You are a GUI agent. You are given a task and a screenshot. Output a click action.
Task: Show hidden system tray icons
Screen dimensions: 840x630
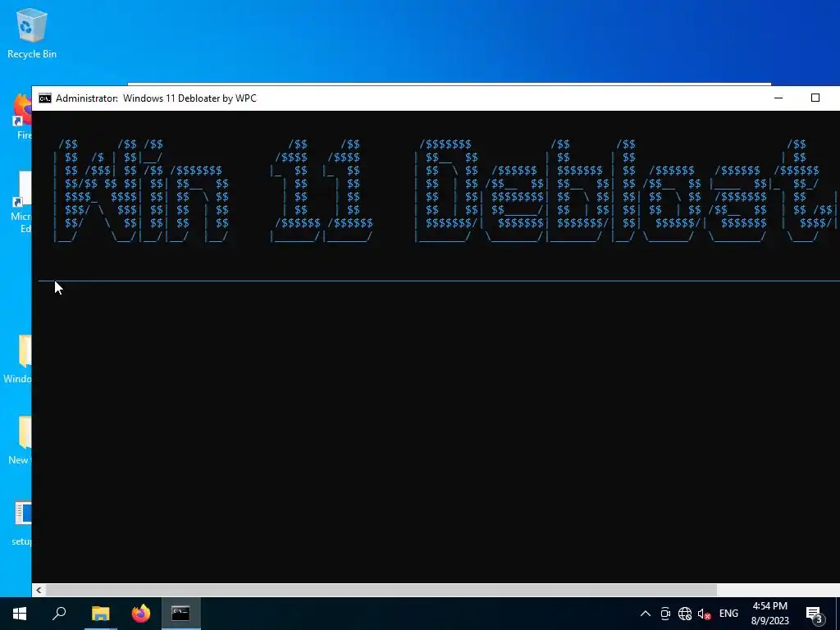click(x=646, y=614)
